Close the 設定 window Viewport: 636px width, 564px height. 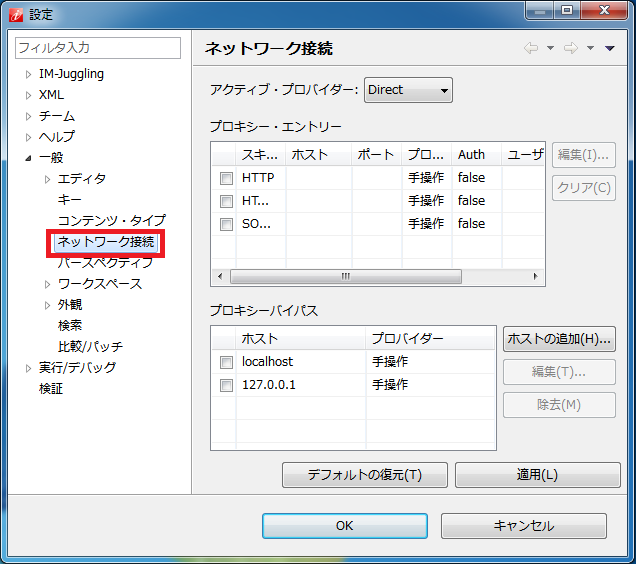pos(604,10)
